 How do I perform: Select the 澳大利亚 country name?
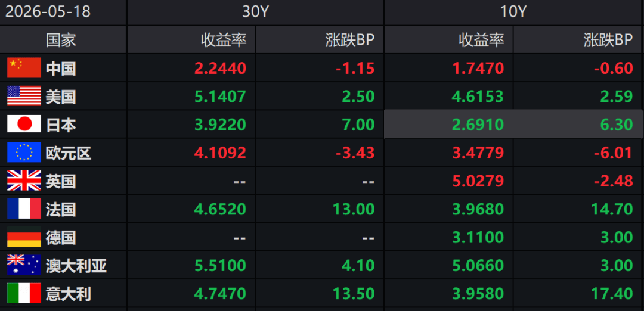click(x=76, y=266)
